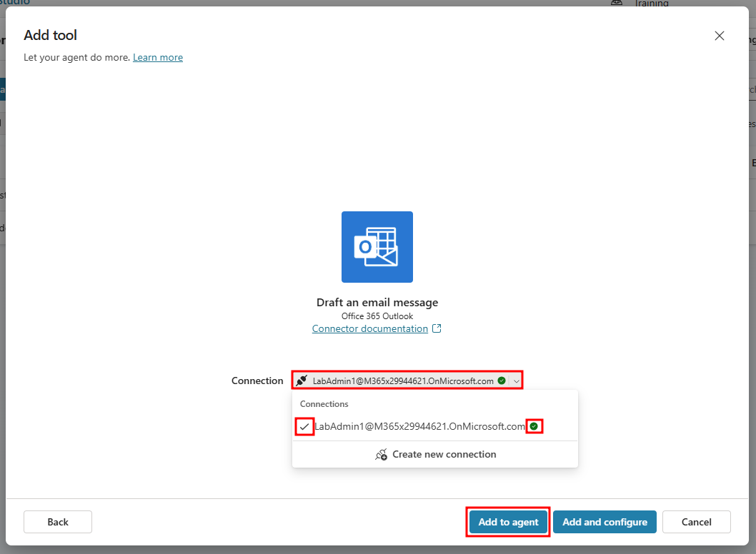Screen dimensions: 756x554
Task: Click the Create new connection plug icon
Action: coord(382,454)
